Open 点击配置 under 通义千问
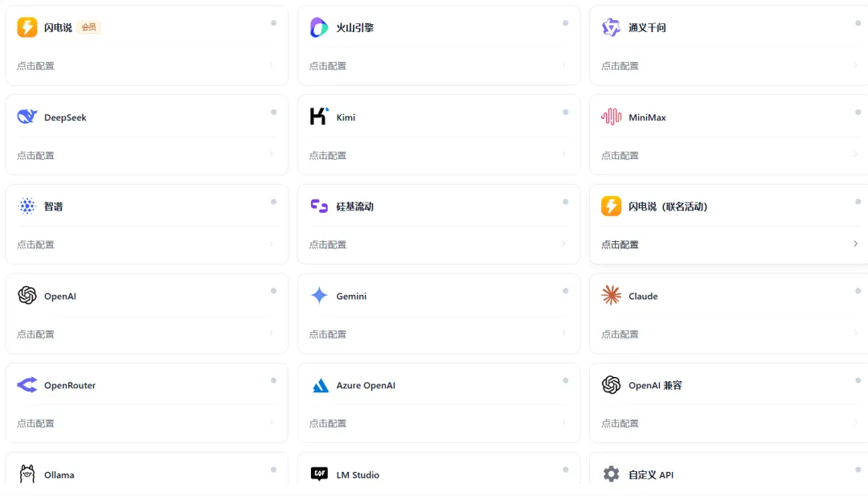The width and height of the screenshot is (868, 496). coord(620,66)
